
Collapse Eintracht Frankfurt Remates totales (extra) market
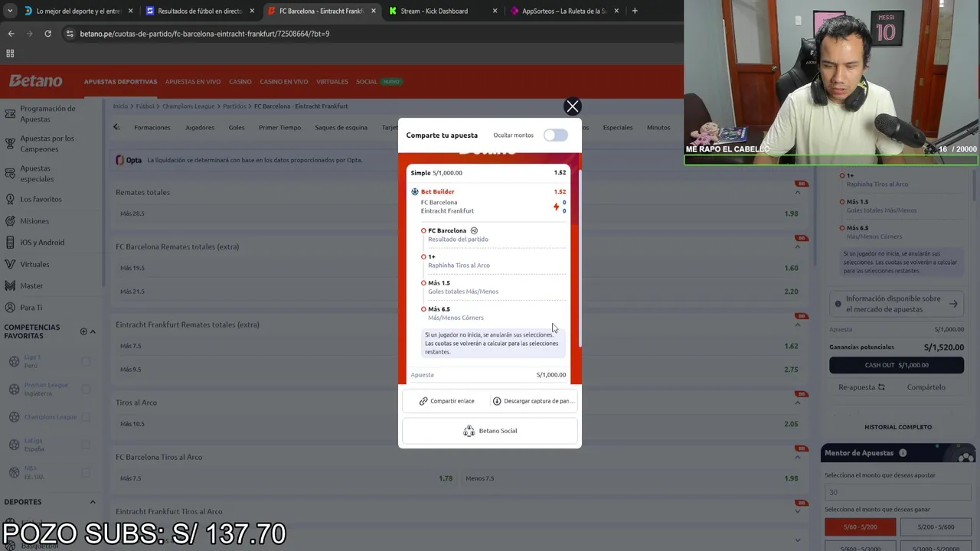798,324
